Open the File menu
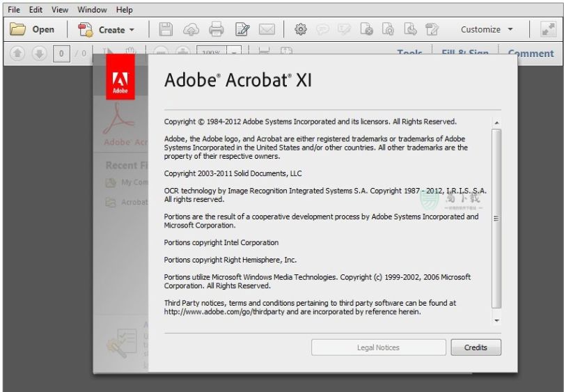This screenshot has height=392, width=564. point(14,10)
